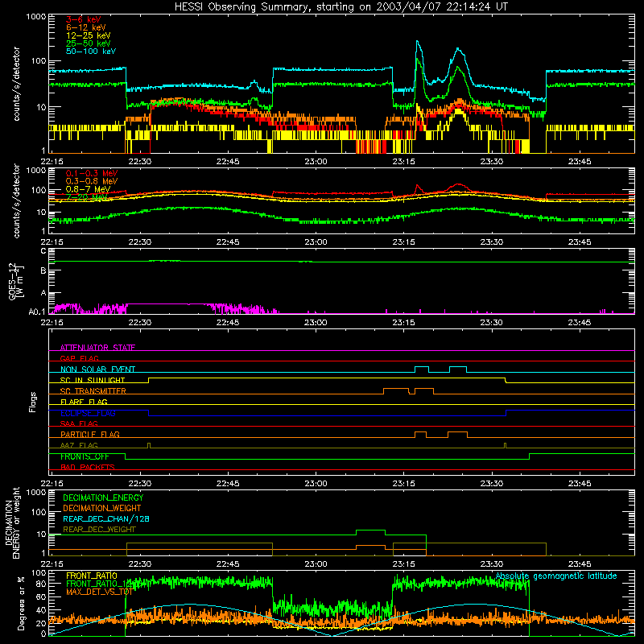Click the '0.3-0.8 MeV' legend entry

[92, 181]
